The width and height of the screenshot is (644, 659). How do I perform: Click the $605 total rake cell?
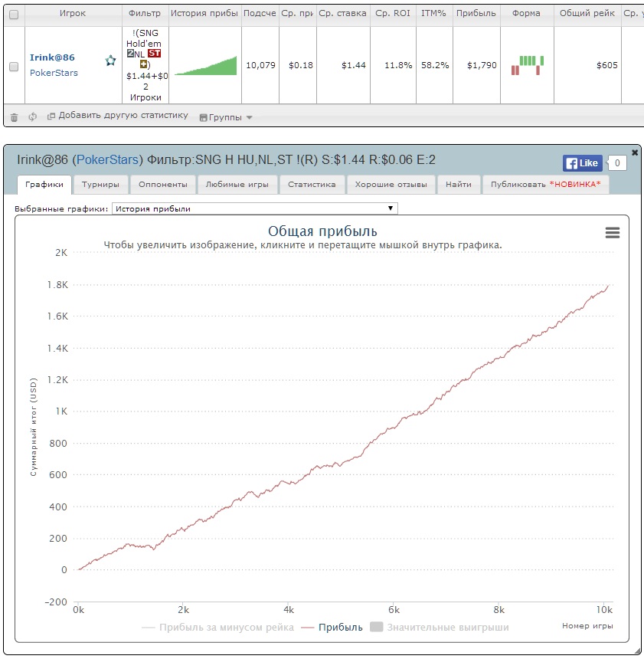607,65
